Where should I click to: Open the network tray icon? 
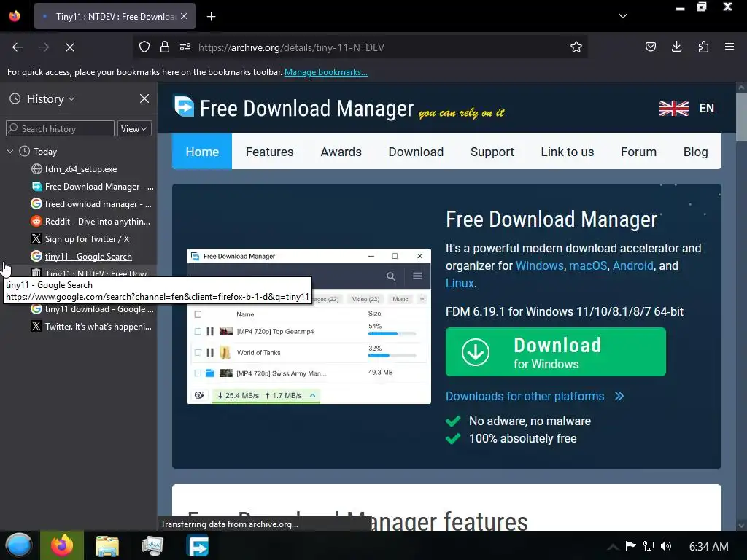pyautogui.click(x=649, y=545)
